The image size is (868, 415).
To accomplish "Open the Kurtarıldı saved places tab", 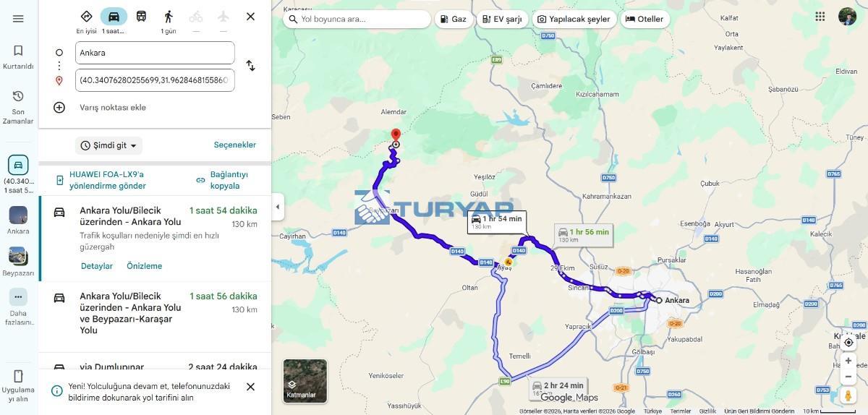I will click(x=18, y=56).
